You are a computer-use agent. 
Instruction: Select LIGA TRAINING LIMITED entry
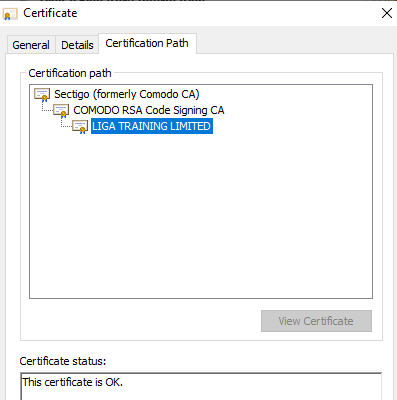152,126
